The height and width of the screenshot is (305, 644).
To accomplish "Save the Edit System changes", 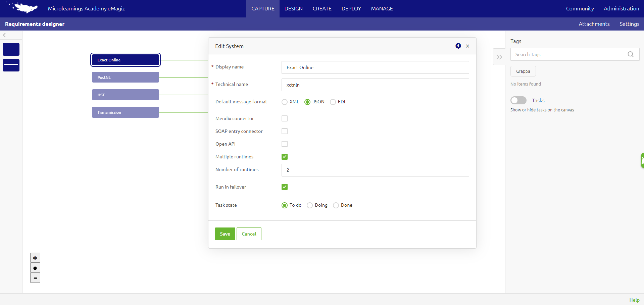I will [225, 234].
